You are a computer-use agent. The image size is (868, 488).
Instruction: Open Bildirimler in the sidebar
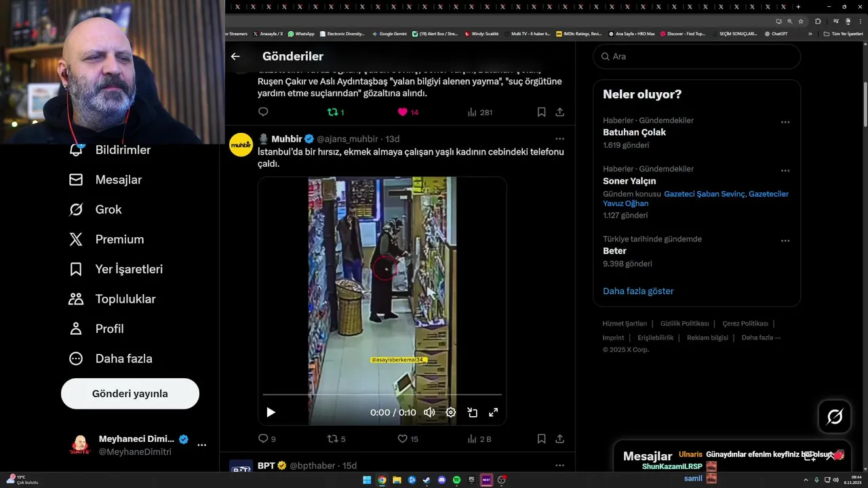tap(110, 150)
